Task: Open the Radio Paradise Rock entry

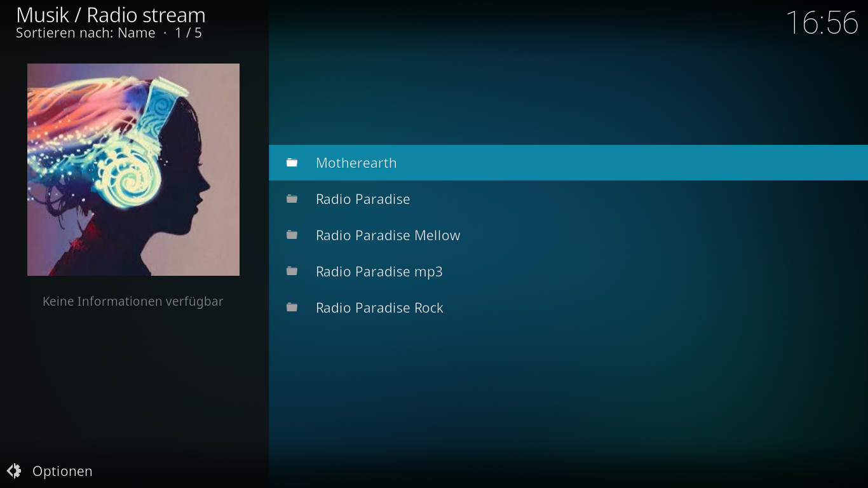Action: 568,308
